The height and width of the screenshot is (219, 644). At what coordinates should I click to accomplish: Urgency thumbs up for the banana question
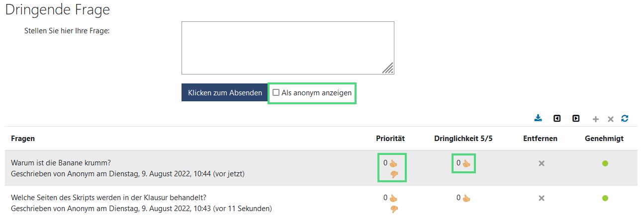pos(466,163)
